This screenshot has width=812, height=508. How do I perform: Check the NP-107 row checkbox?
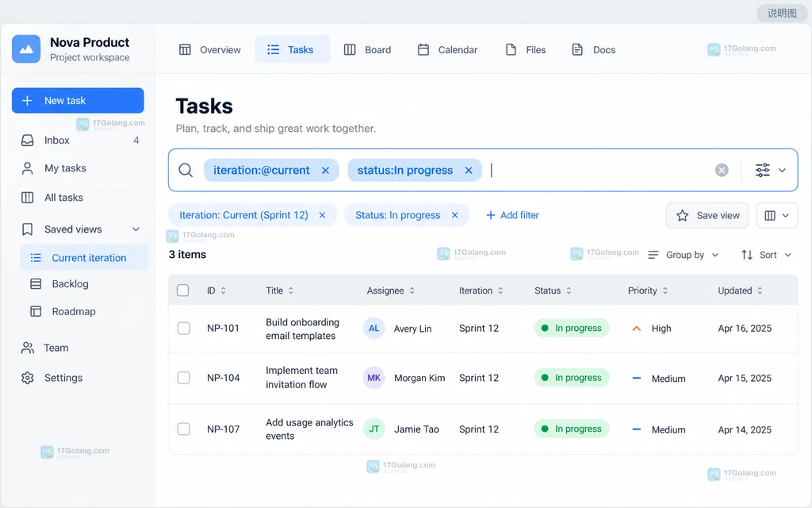click(183, 429)
